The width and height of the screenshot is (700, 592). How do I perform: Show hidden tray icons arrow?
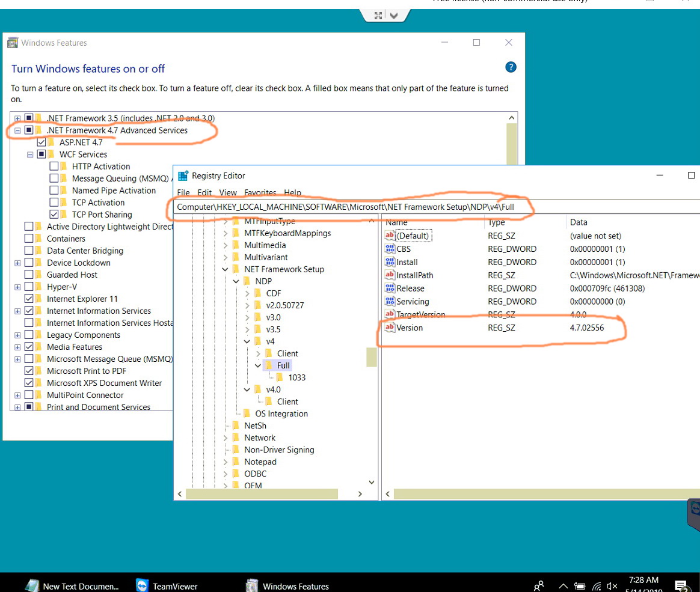pos(563,586)
